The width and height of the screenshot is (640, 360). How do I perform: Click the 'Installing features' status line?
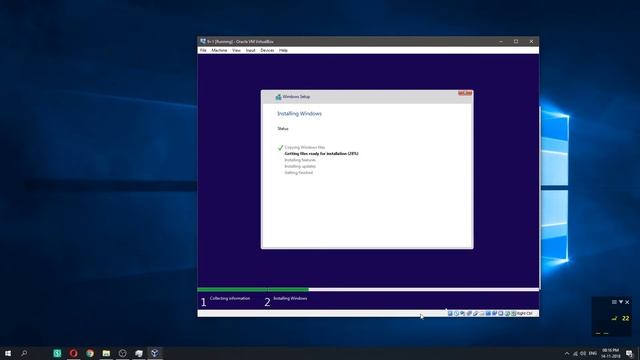[x=300, y=160]
